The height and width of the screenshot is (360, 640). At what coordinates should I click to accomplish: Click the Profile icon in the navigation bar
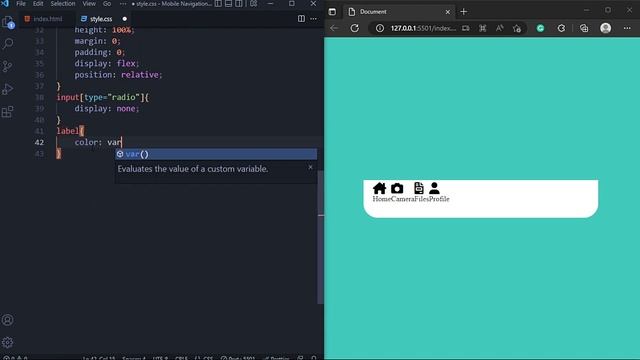pos(434,188)
